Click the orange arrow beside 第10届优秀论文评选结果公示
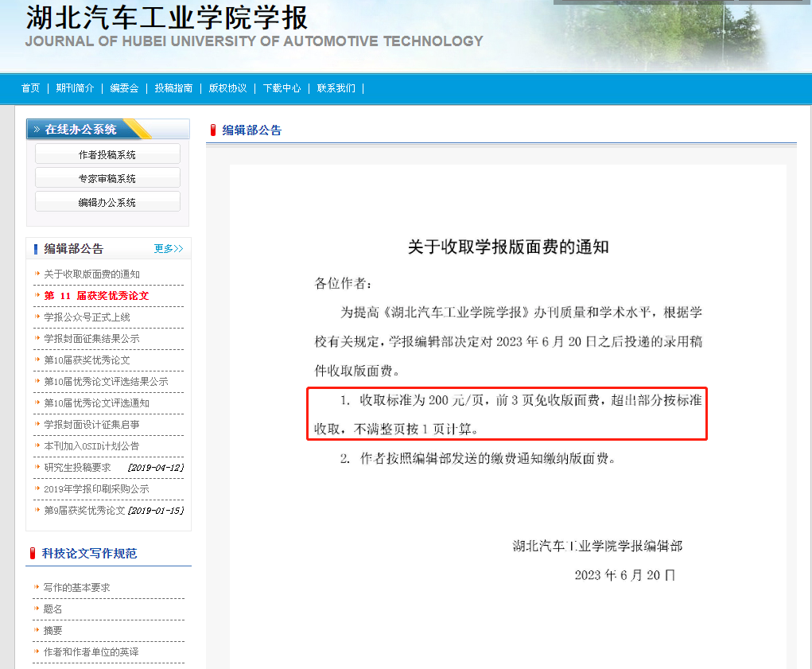 [x=37, y=381]
